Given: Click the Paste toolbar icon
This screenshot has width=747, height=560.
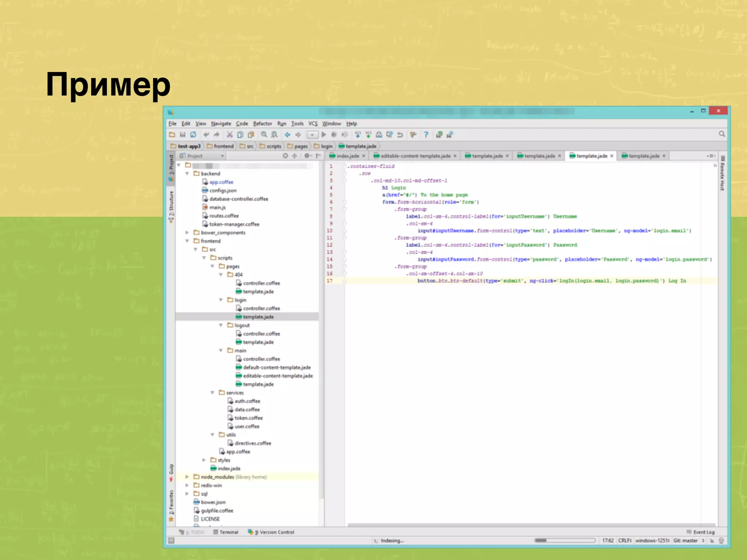Looking at the screenshot, I should tap(251, 135).
